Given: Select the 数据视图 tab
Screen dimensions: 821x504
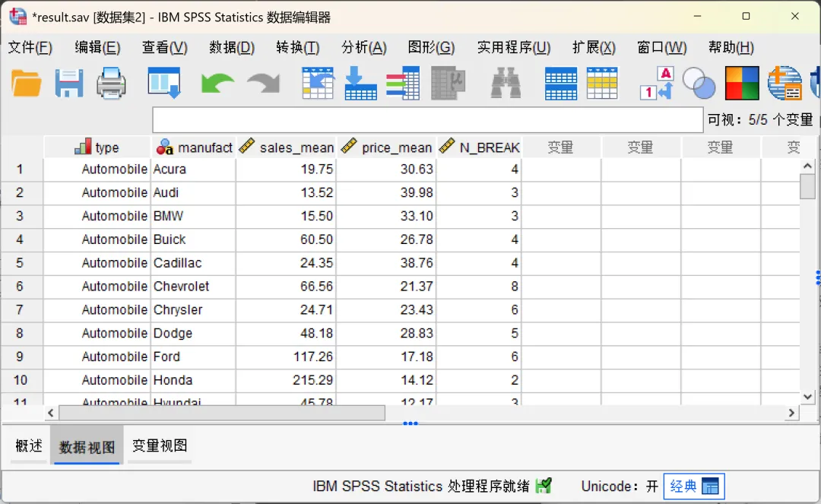Looking at the screenshot, I should coord(87,446).
